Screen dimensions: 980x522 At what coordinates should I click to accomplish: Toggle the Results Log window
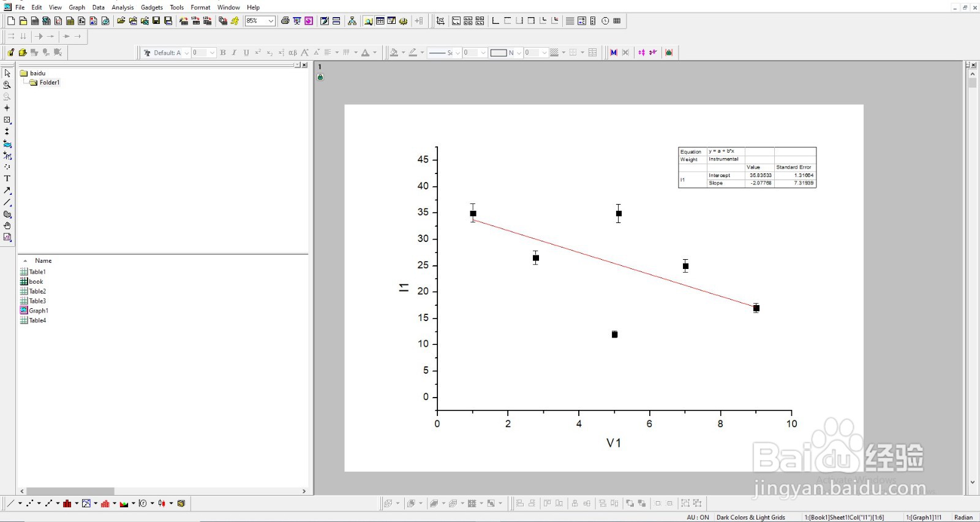[380, 21]
